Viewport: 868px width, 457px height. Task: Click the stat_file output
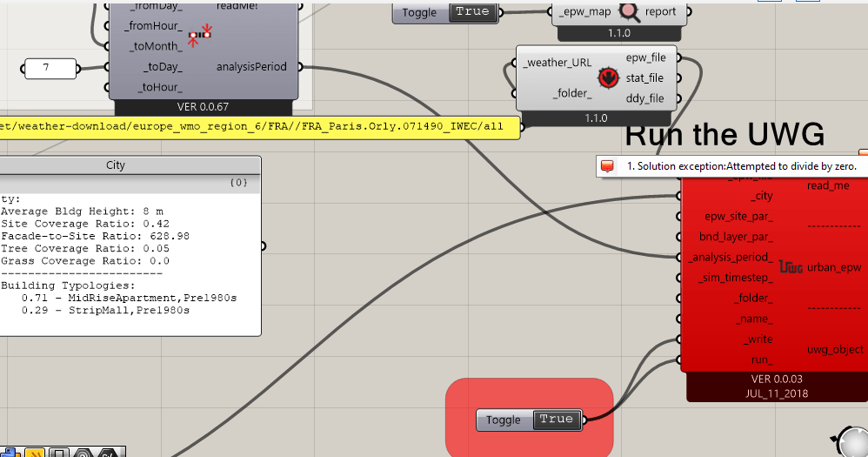pos(644,78)
